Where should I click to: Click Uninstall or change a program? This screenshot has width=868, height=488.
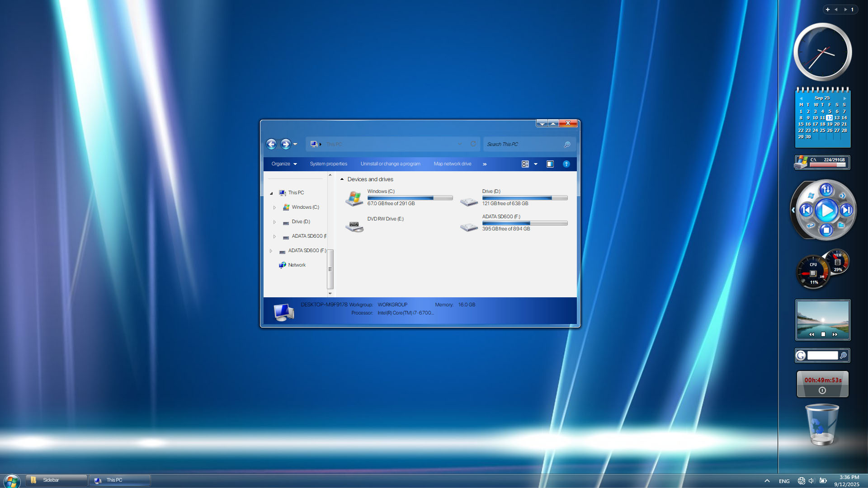click(390, 164)
